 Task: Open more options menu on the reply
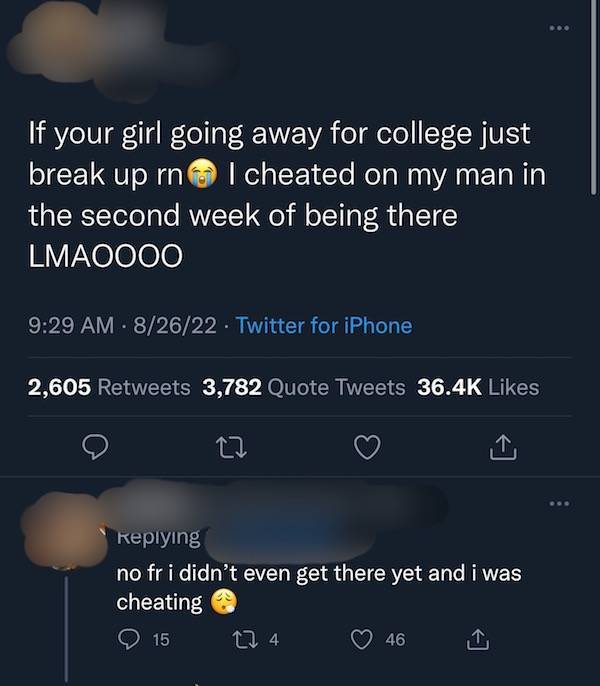point(559,504)
